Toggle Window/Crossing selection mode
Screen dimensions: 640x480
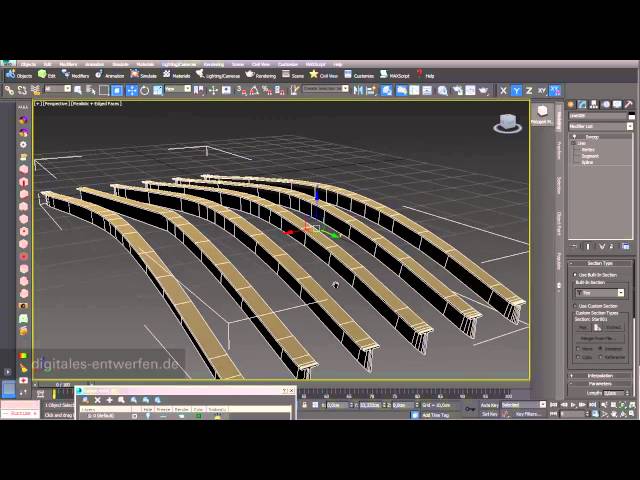point(117,90)
